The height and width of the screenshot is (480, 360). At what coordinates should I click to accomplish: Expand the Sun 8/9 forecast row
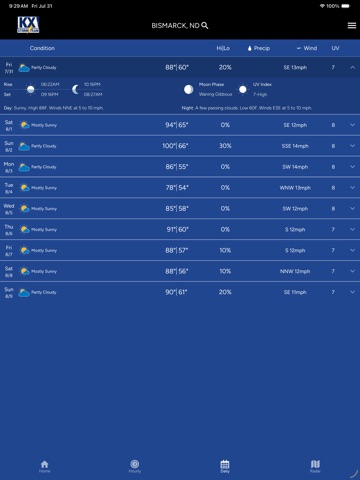point(352,292)
